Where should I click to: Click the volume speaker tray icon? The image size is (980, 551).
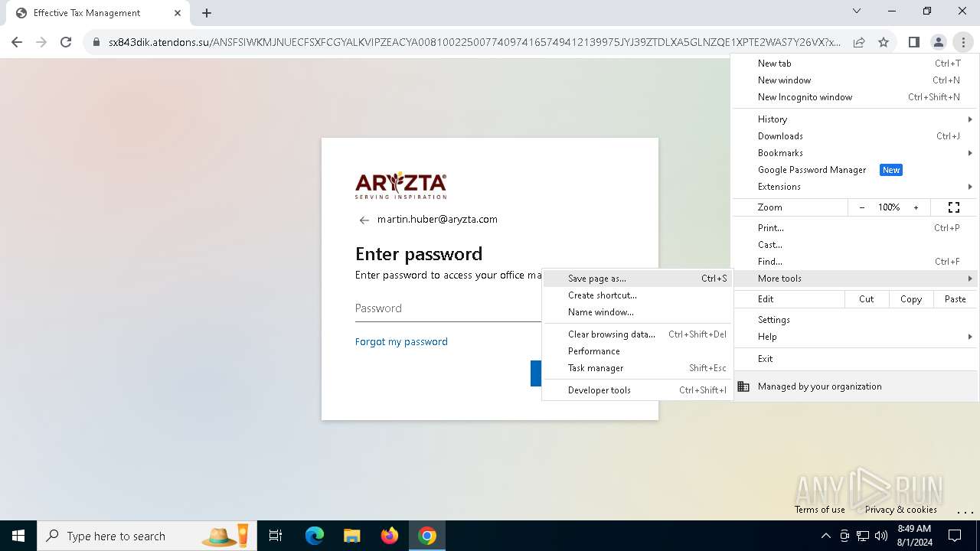[x=881, y=536]
